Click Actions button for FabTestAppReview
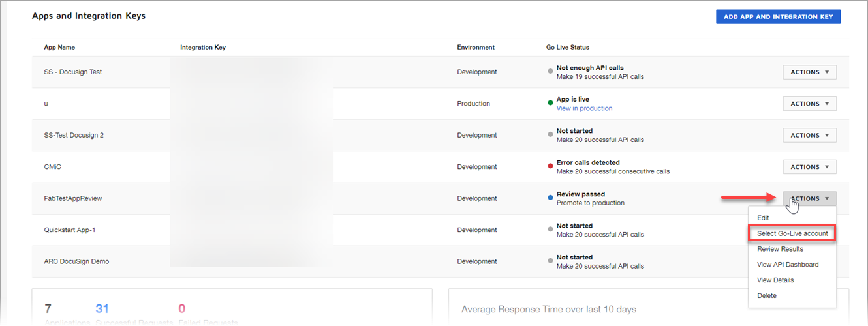Viewport: 868px width, 326px height. [x=809, y=199]
